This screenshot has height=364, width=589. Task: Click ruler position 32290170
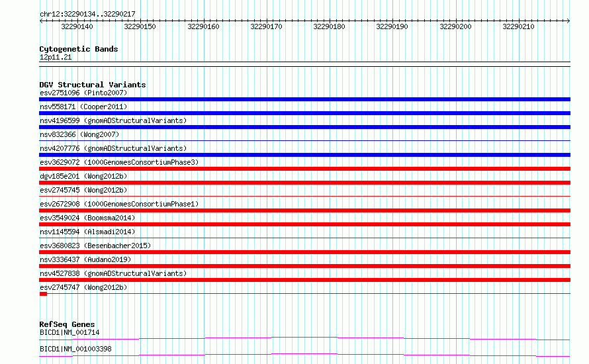tap(266, 26)
